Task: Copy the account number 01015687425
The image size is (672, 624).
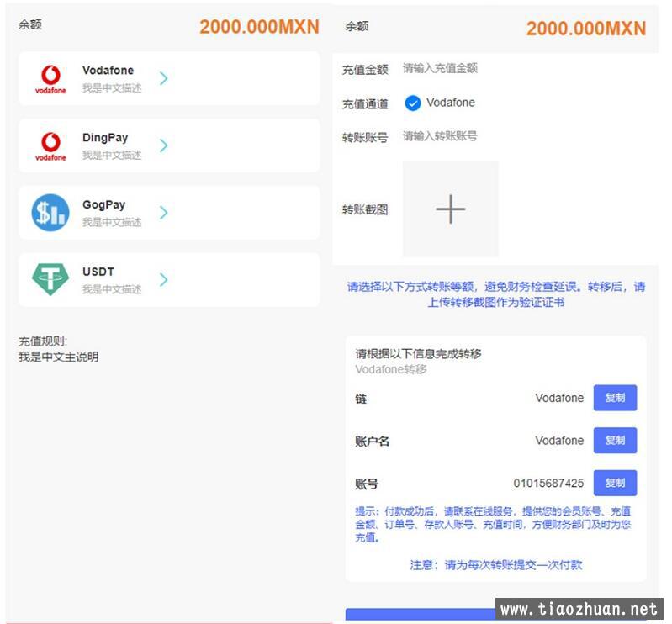Action: (615, 483)
